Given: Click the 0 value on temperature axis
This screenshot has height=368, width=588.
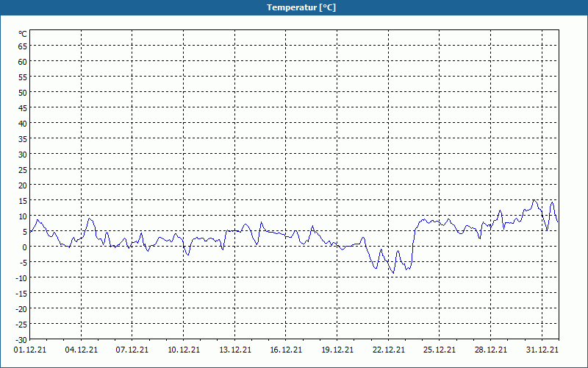Looking at the screenshot, I should pyautogui.click(x=25, y=247).
